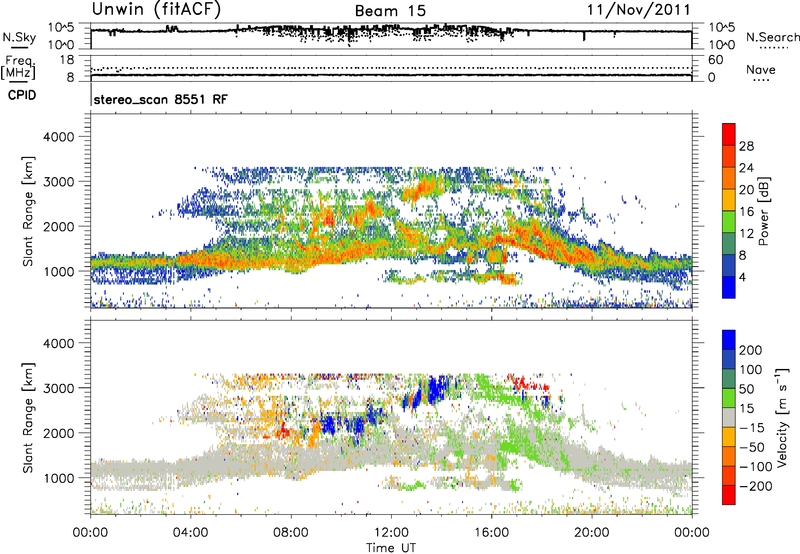Click the gray segment of the velocity color bar

tap(729, 417)
